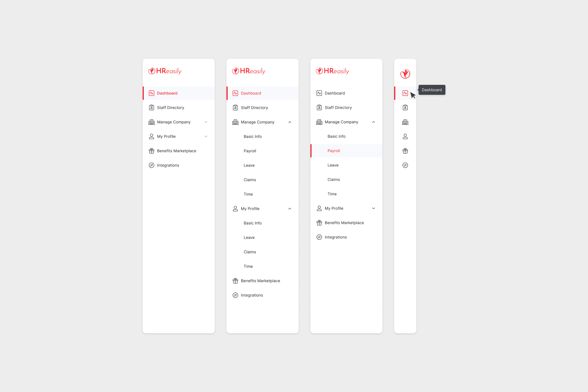Select Leave under Manage Company submenu

(249, 165)
